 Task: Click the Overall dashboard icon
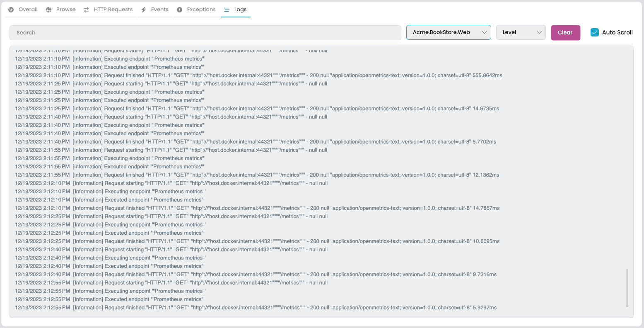click(x=11, y=9)
